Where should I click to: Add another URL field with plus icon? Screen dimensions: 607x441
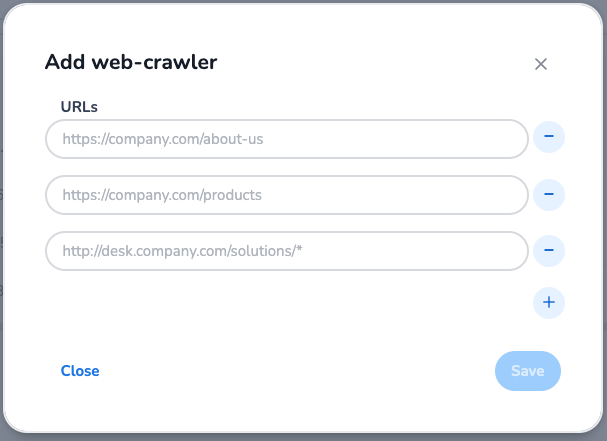[x=549, y=302]
